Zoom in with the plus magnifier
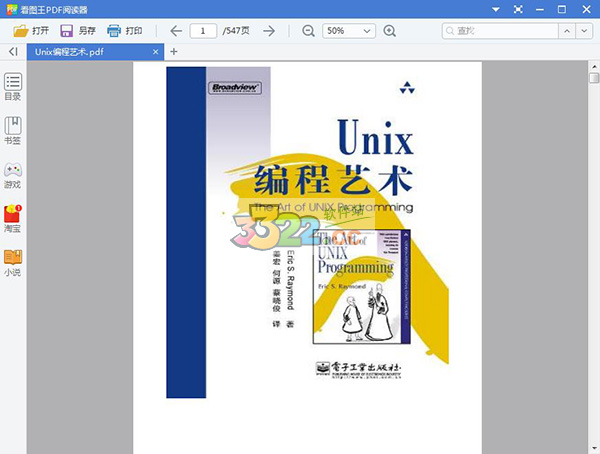This screenshot has width=600, height=454. coord(390,31)
